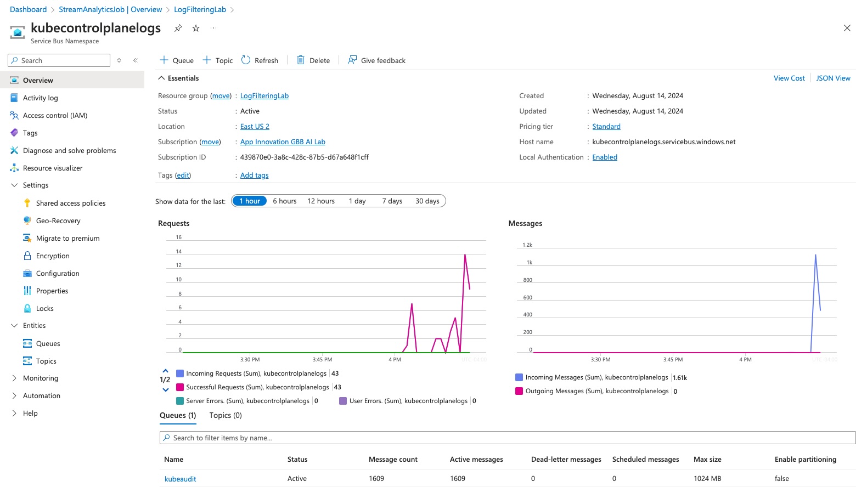Select the 12 hours time range

[x=321, y=201]
